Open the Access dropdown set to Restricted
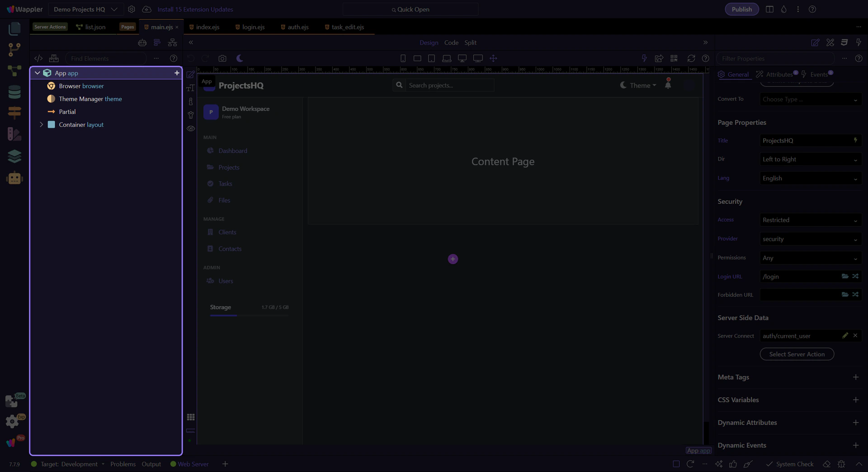This screenshot has height=472, width=868. (x=810, y=220)
